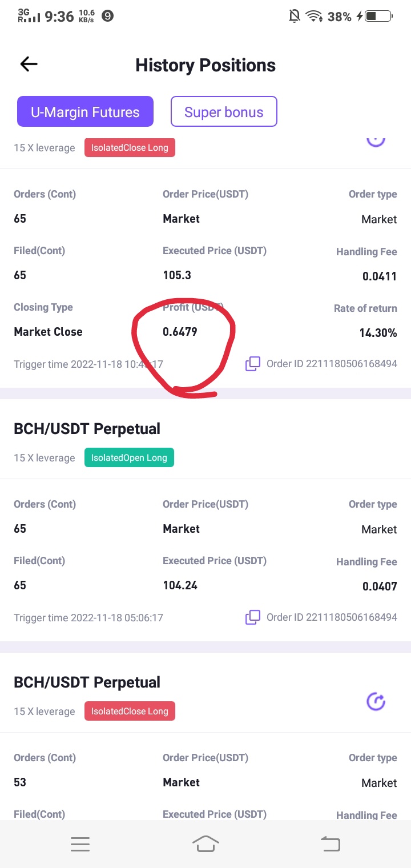Open the bottom BCH/USDT Perpetual title
The height and width of the screenshot is (868, 411).
click(87, 682)
